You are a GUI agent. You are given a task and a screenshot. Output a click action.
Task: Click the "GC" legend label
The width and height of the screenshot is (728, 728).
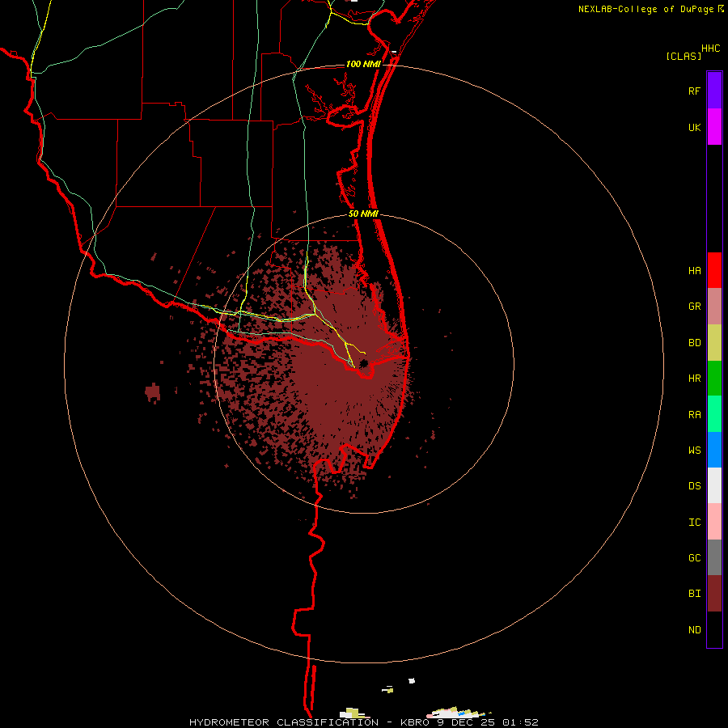pos(694,558)
